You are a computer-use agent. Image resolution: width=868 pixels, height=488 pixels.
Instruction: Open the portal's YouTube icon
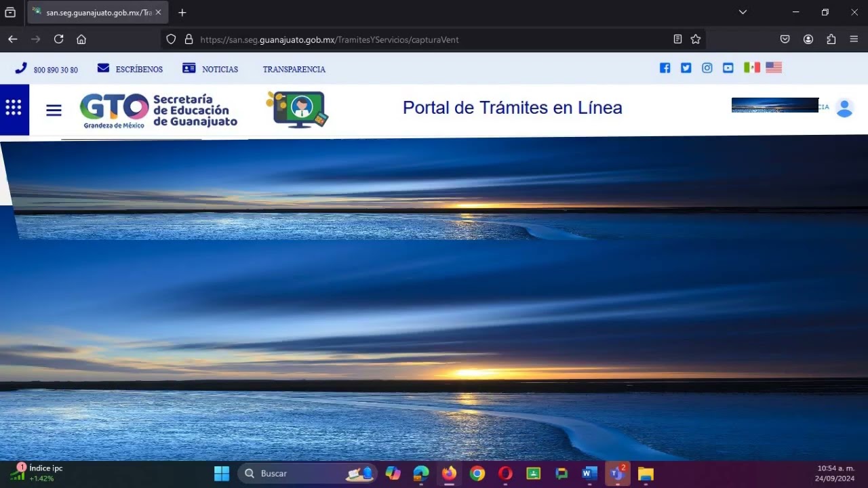728,68
